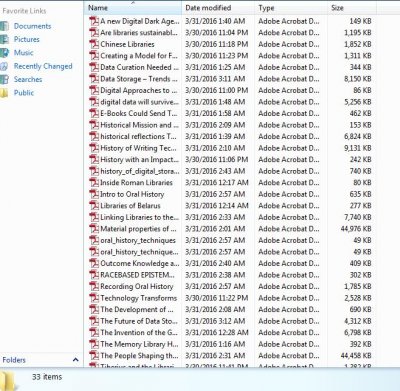Click the 44,458 KB size cell
Screen dimensions: 400x391
click(356, 356)
